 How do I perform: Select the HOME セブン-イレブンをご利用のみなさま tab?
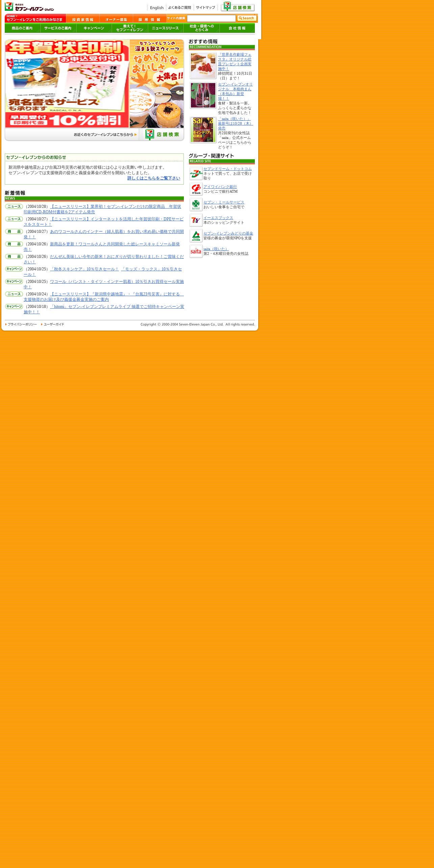coord(35,18)
